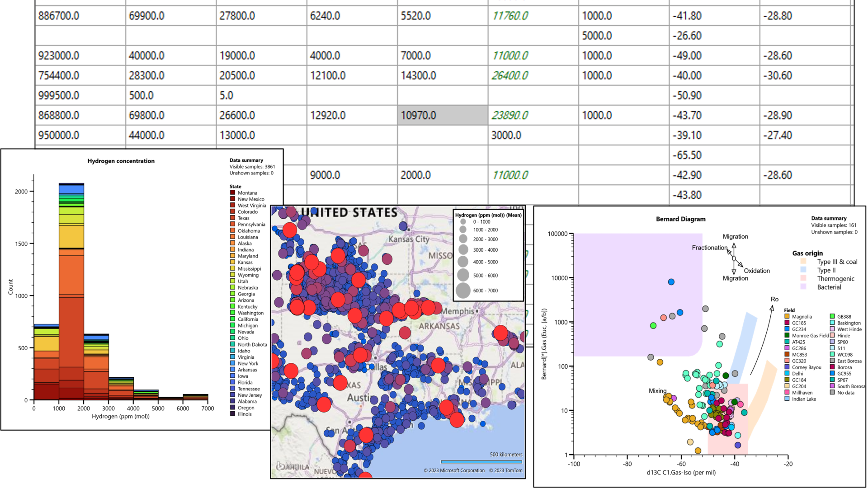
Task: Click the Indian Lake field swatch
Action: pos(787,399)
